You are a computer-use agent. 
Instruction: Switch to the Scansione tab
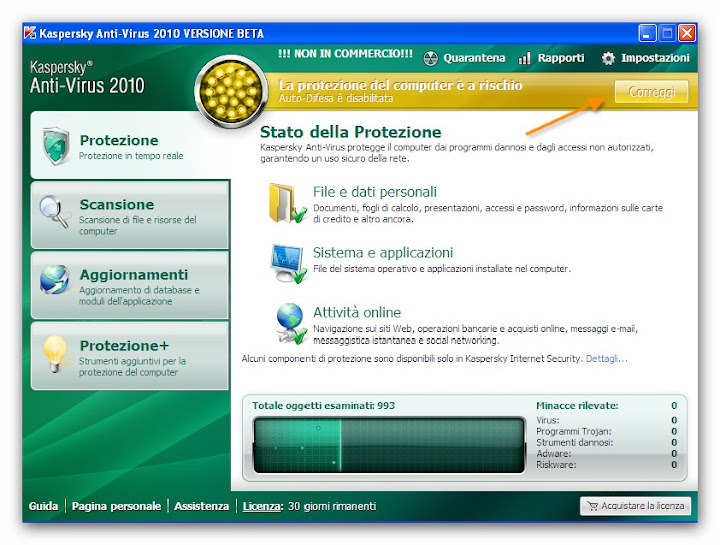(x=130, y=214)
